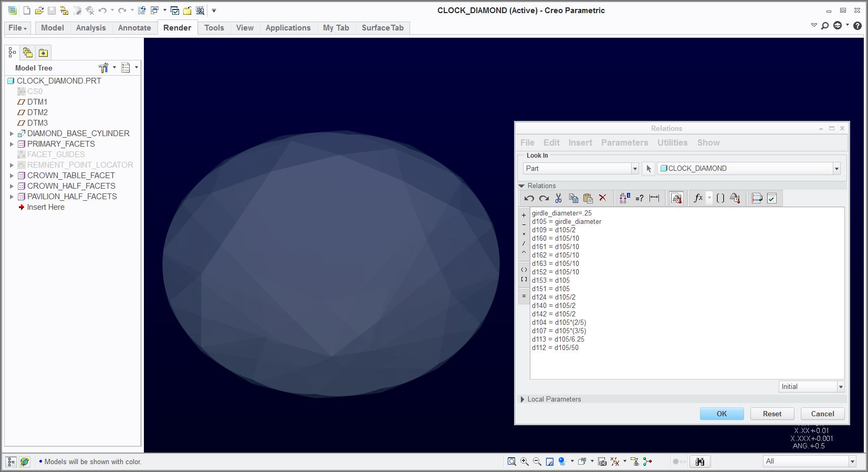Collapse the Relations section triangle
868x472 pixels.
(521, 186)
